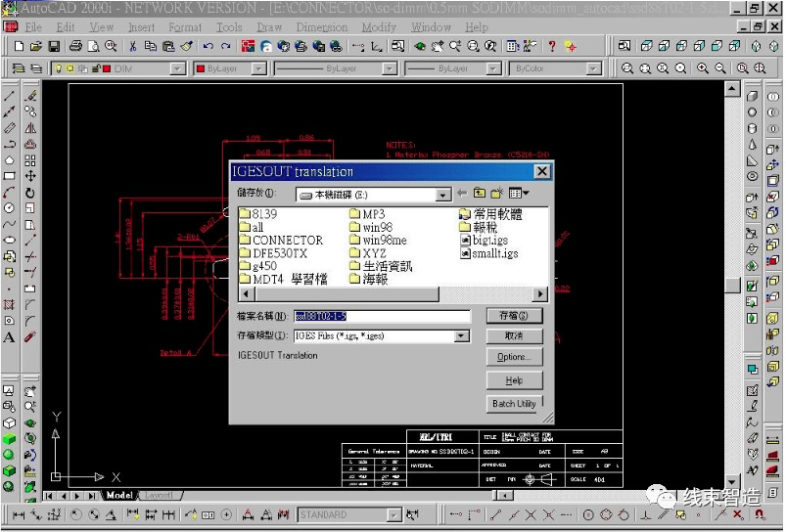Select the win98me folder
This screenshot has height=532, width=786.
(378, 240)
